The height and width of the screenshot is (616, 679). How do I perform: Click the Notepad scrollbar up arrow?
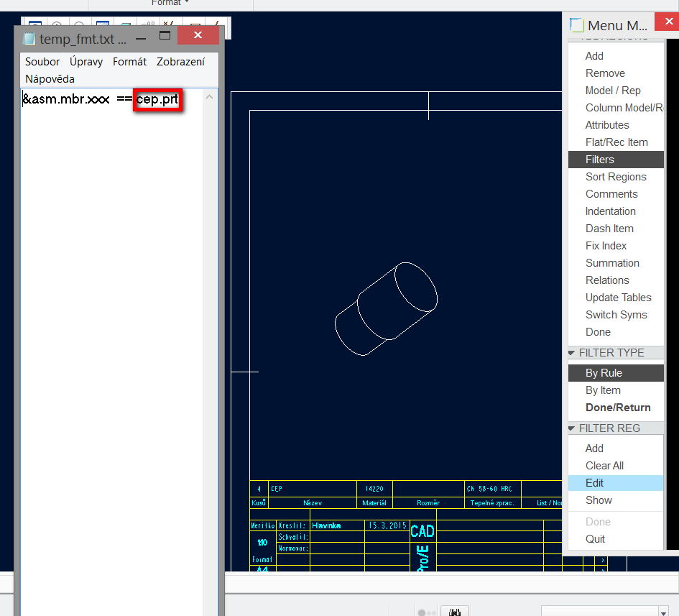(x=210, y=97)
